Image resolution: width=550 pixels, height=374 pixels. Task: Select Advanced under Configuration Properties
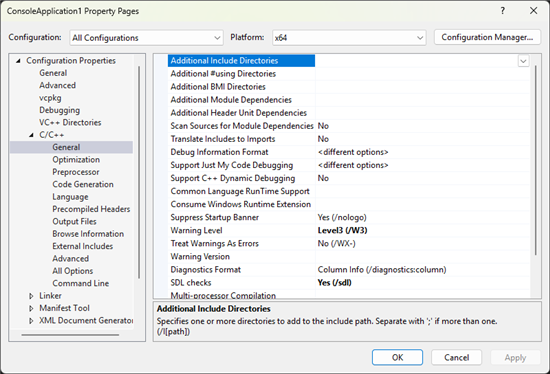point(57,85)
